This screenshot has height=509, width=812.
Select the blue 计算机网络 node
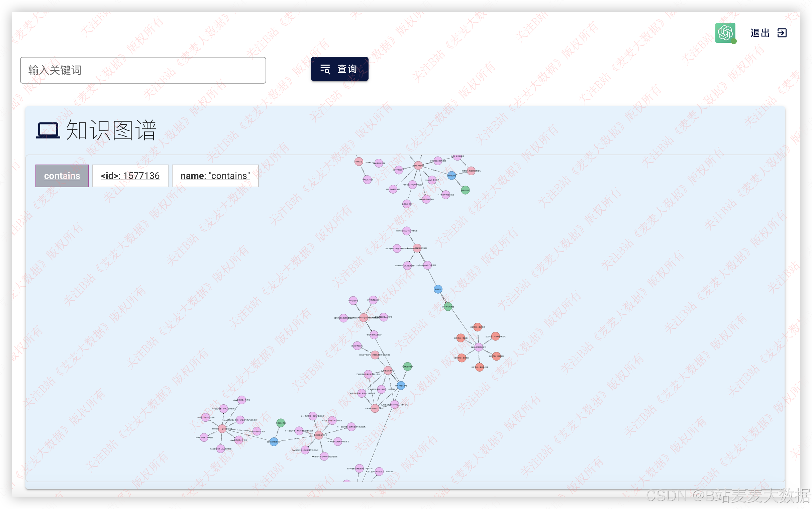click(x=451, y=175)
